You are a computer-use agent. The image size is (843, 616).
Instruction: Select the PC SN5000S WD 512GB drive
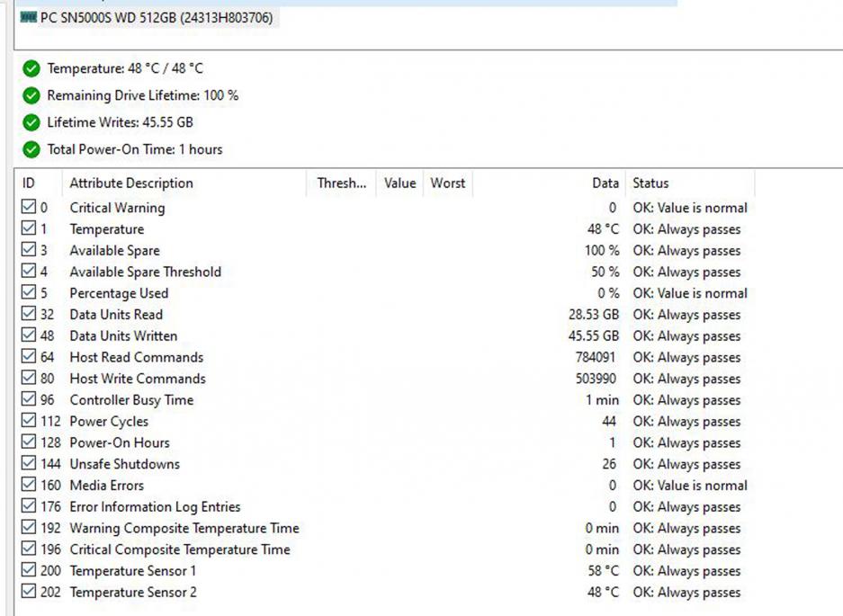pos(156,18)
